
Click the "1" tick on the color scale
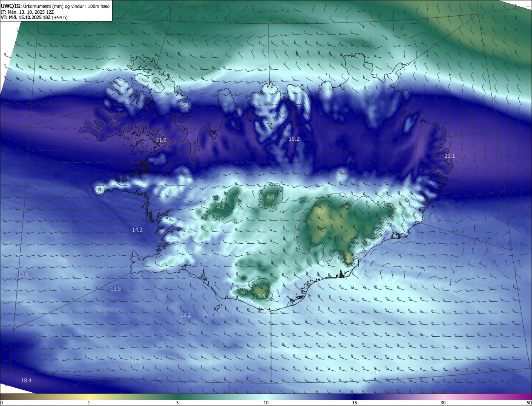pyautogui.click(x=89, y=403)
